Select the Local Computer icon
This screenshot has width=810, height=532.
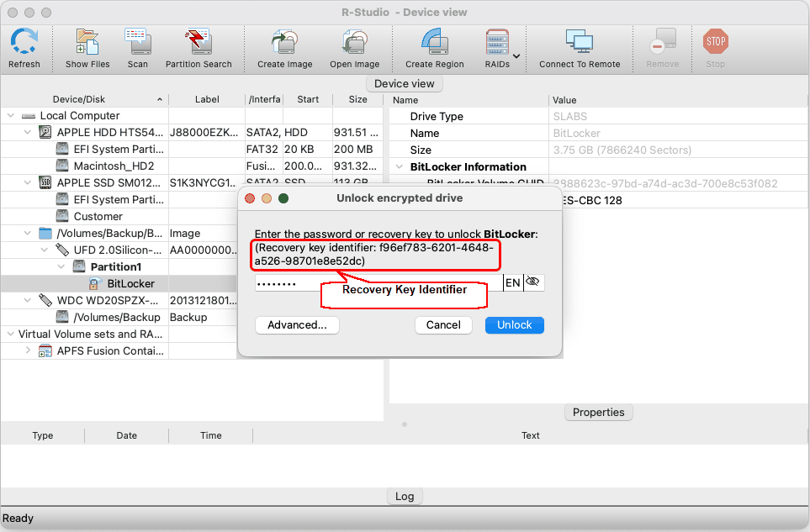[x=29, y=116]
